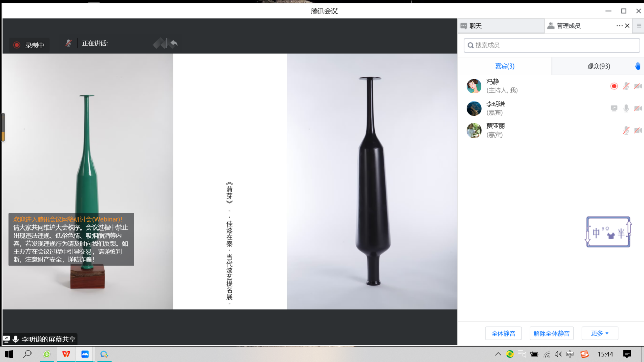Switch to the 观众(93) tab
This screenshot has width=644, height=362.
point(598,66)
